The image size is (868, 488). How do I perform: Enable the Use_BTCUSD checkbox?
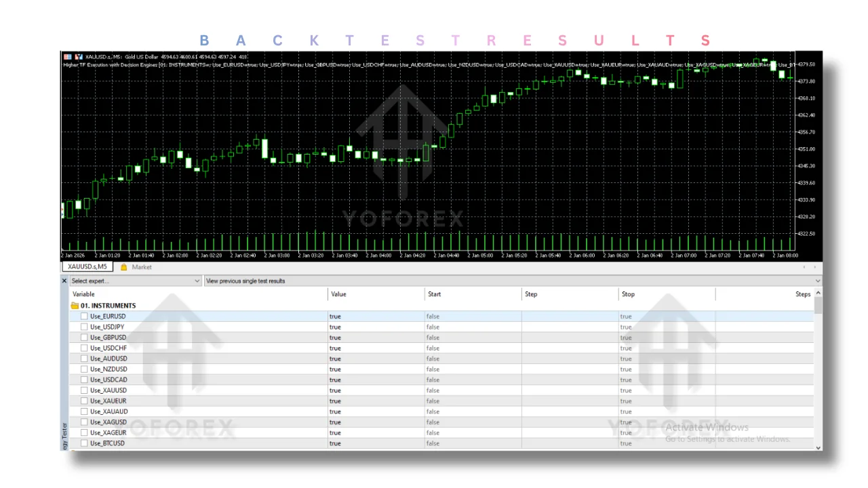pyautogui.click(x=84, y=443)
